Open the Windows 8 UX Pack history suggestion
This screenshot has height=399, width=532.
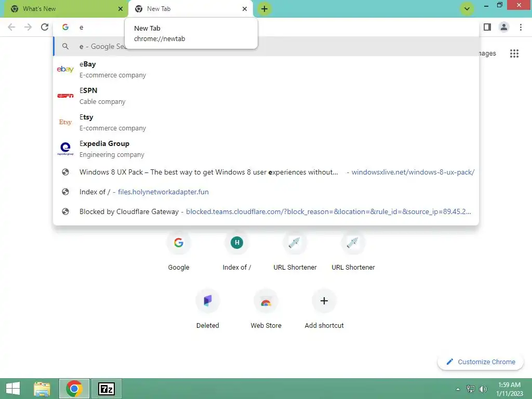coord(266,172)
